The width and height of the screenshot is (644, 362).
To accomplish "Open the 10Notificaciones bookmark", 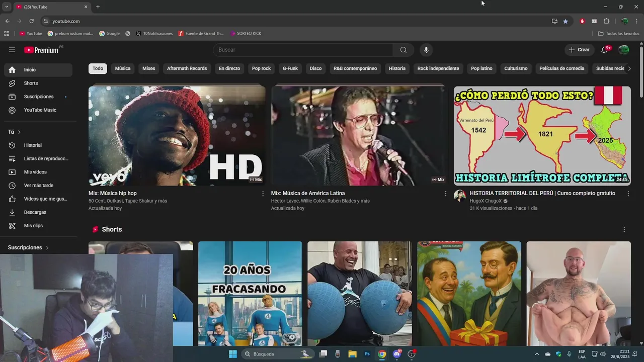I will point(154,34).
